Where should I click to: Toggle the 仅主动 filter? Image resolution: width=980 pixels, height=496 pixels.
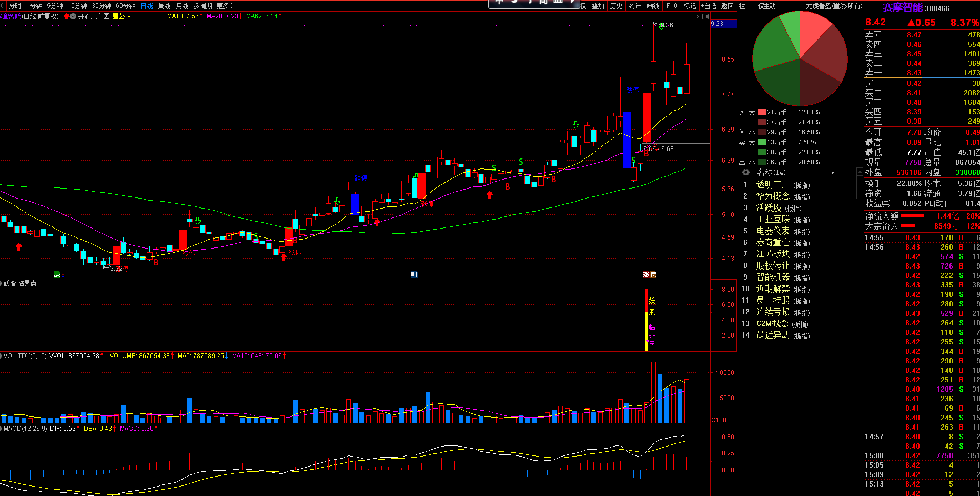click(767, 6)
